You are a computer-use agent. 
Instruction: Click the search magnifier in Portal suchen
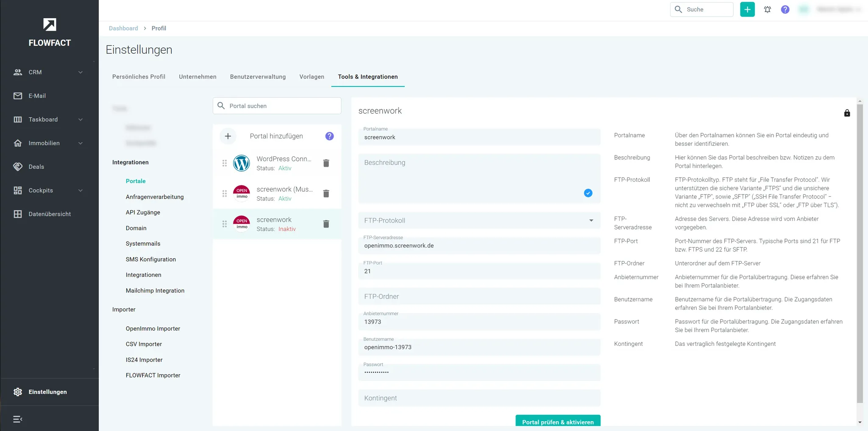pyautogui.click(x=221, y=106)
